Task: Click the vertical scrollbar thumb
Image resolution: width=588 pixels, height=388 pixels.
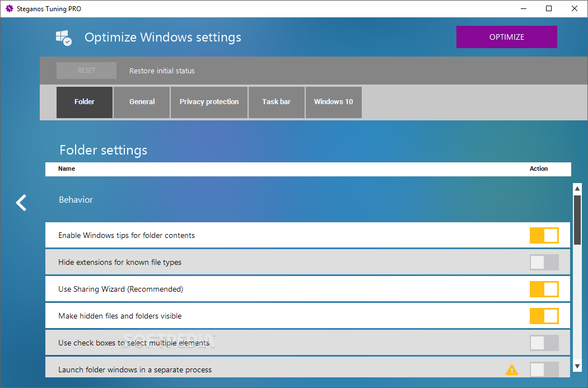Action: (577, 220)
